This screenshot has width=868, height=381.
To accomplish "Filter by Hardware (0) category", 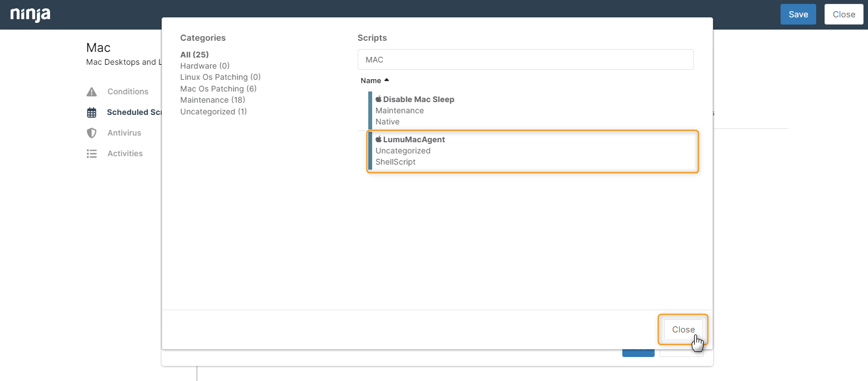I will coord(204,66).
